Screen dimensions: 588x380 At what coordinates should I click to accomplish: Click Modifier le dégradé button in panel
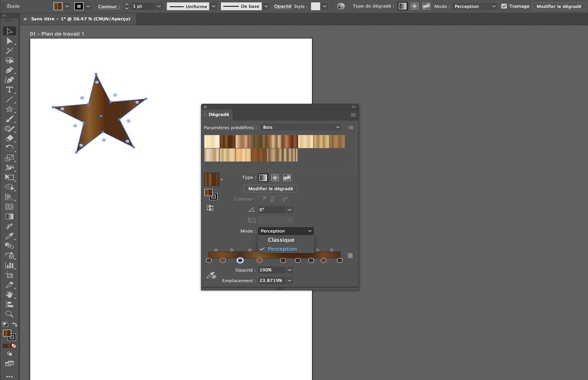(270, 188)
